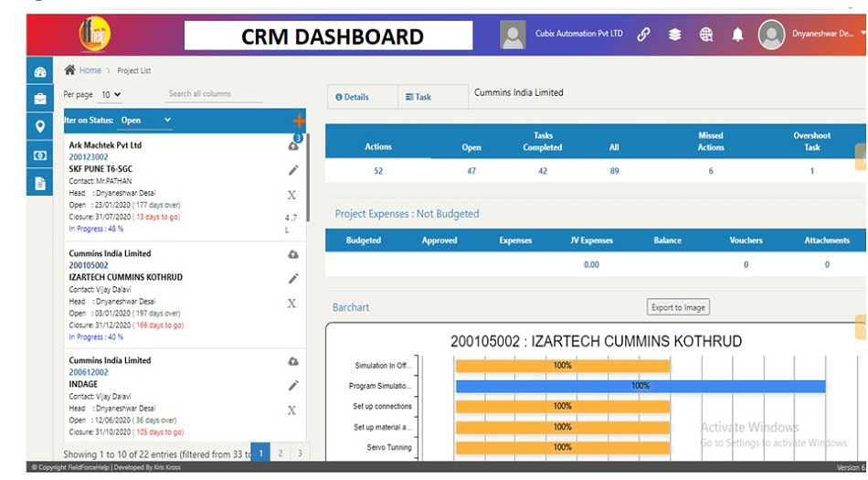Switch to the Task tab
This screenshot has height=480, width=868.
coord(433,97)
